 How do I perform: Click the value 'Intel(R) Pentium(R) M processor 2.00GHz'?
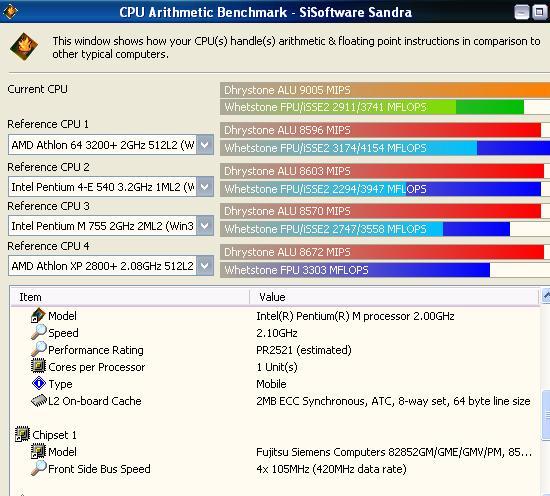click(x=355, y=316)
